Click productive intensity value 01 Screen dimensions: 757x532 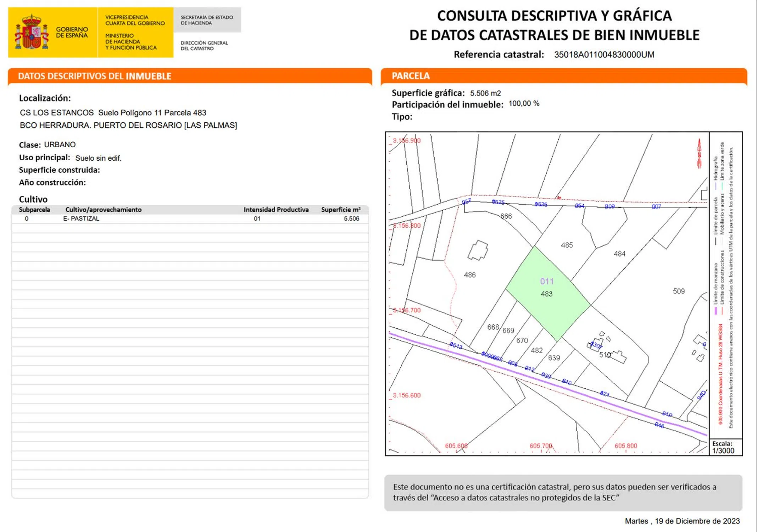[x=257, y=219]
